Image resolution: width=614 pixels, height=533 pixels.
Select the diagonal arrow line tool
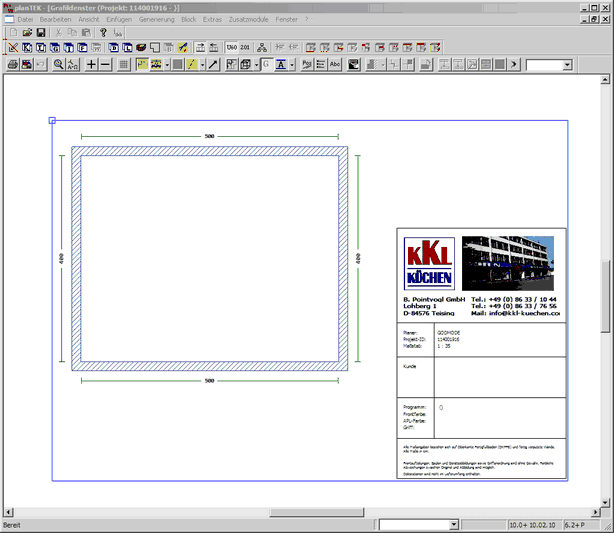point(213,64)
